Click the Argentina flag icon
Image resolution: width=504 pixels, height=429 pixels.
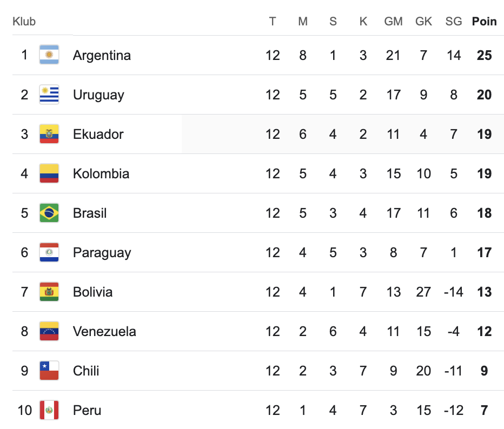pyautogui.click(x=49, y=55)
